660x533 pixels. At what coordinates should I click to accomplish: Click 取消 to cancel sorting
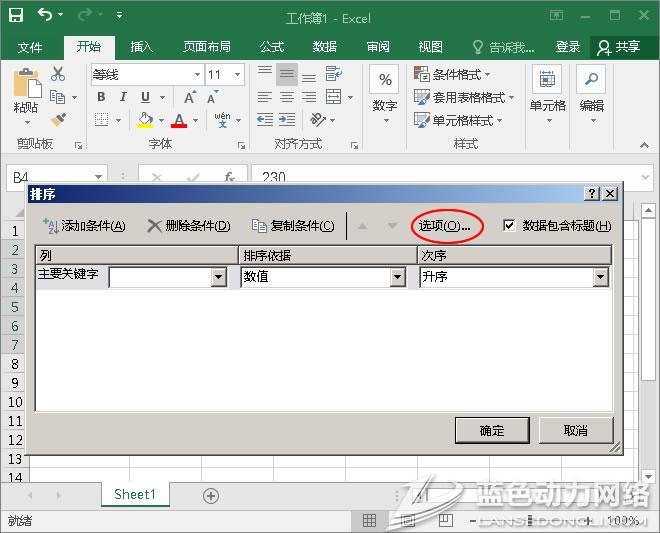click(575, 430)
